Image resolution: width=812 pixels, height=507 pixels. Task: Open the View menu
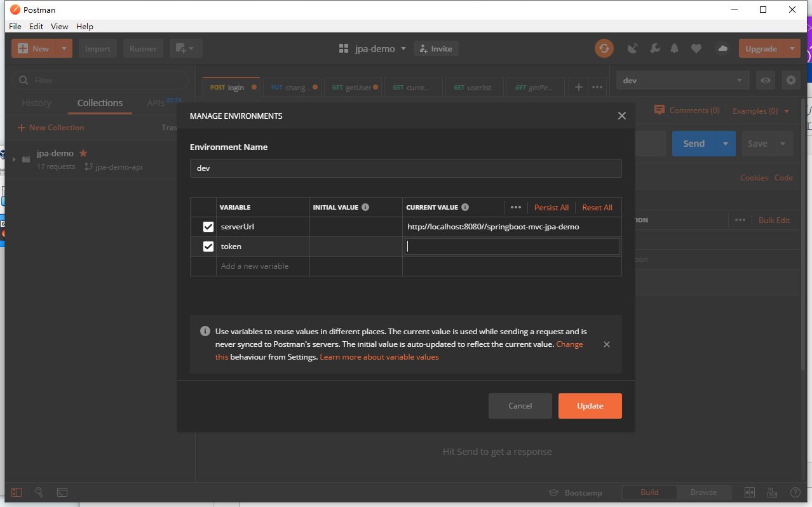coord(60,26)
